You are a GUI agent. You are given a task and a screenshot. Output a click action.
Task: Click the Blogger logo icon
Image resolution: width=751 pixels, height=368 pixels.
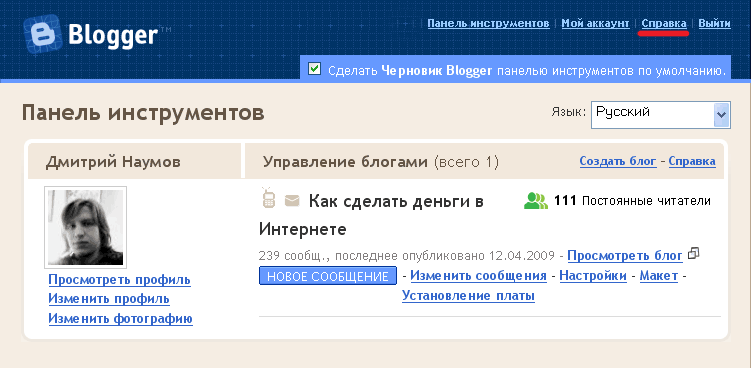[43, 34]
